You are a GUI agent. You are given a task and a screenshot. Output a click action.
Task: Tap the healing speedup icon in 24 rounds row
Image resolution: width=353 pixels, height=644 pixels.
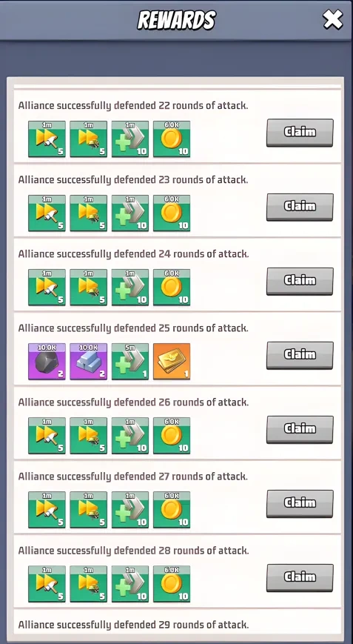coord(130,288)
